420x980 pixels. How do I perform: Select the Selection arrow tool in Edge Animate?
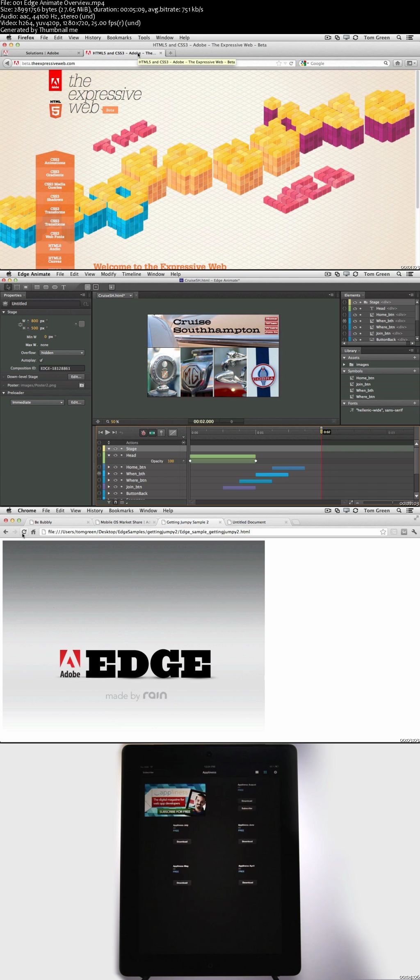[x=8, y=287]
